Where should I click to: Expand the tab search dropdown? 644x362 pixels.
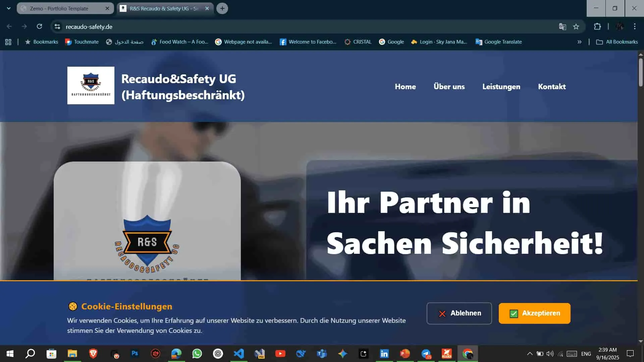coord(8,8)
